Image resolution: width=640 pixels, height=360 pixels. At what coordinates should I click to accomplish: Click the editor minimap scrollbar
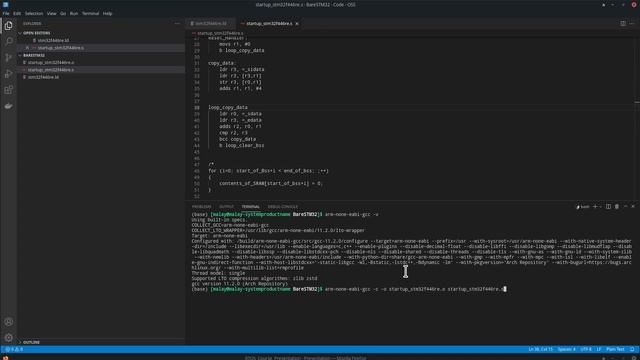(x=637, y=118)
